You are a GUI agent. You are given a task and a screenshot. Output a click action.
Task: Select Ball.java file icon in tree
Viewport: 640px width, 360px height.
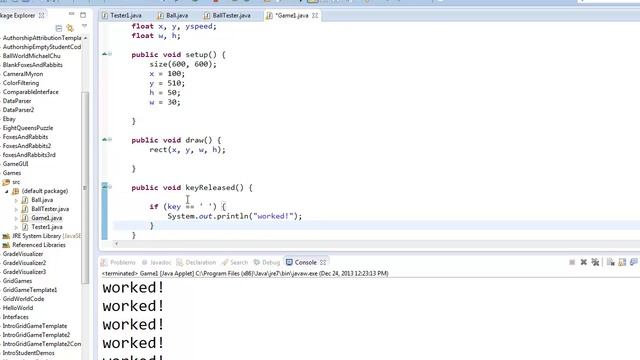click(25, 200)
